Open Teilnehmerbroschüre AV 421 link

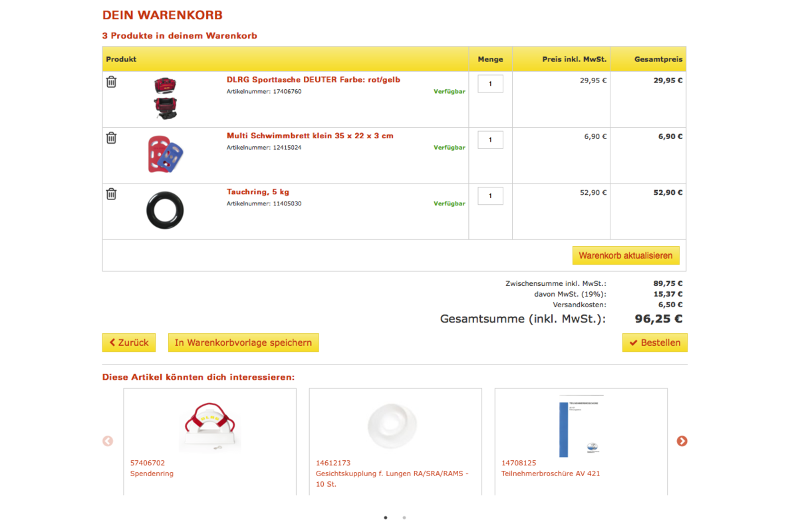point(551,473)
